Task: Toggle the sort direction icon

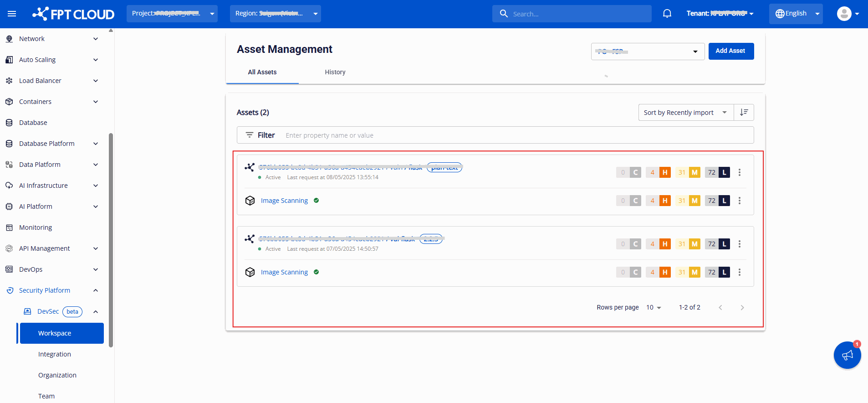Action: [x=744, y=112]
